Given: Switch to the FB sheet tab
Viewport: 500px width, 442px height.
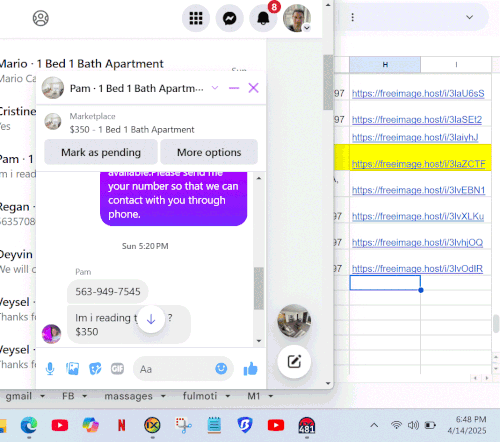Looking at the screenshot, I should (x=68, y=396).
